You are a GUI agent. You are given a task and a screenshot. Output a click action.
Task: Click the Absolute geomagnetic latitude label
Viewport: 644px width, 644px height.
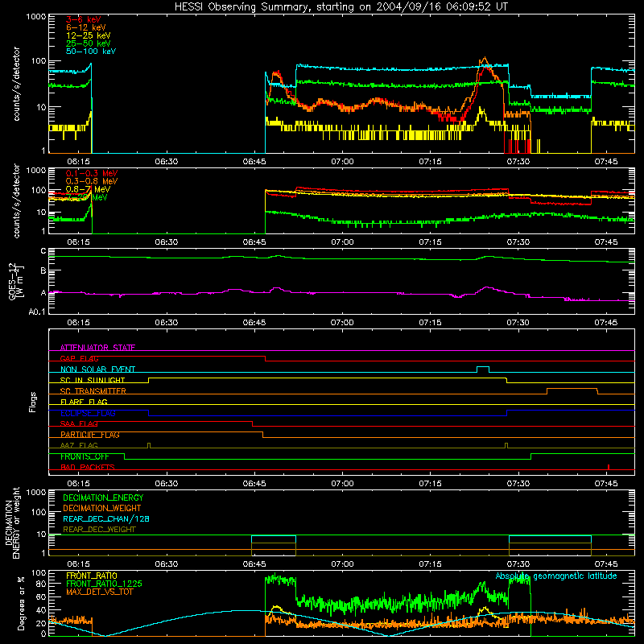[556, 576]
